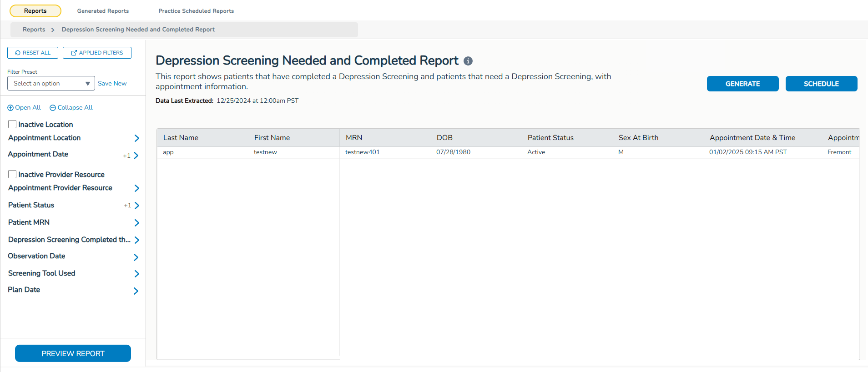Viewport: 868px width, 372px height.
Task: Click the Save New link
Action: 112,83
